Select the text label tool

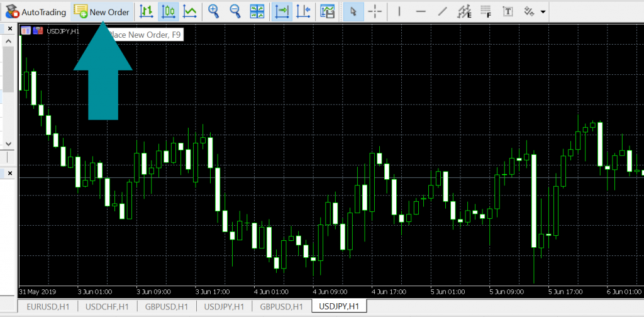(x=508, y=12)
